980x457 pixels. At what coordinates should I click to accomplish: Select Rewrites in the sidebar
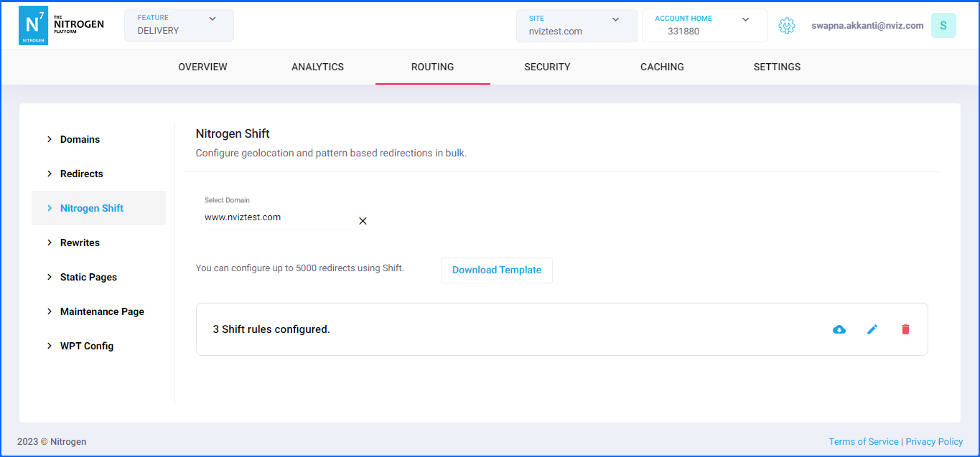80,242
